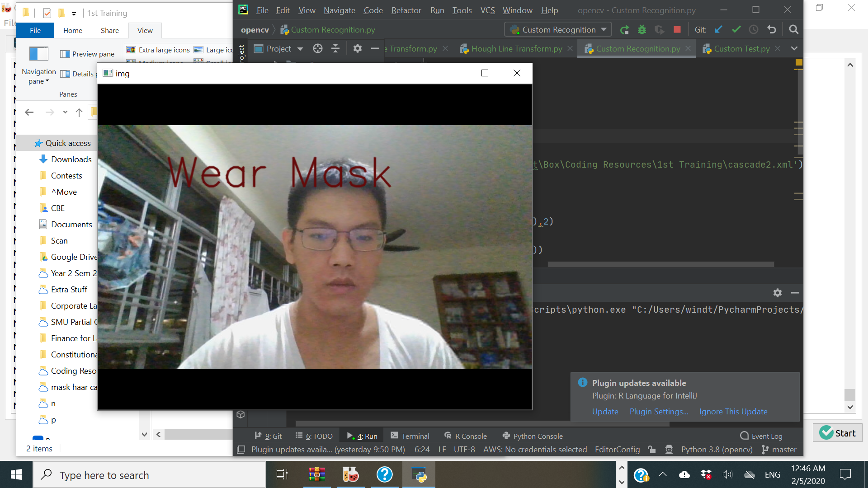Click Ignore This Update link
The image size is (868, 488).
(733, 412)
